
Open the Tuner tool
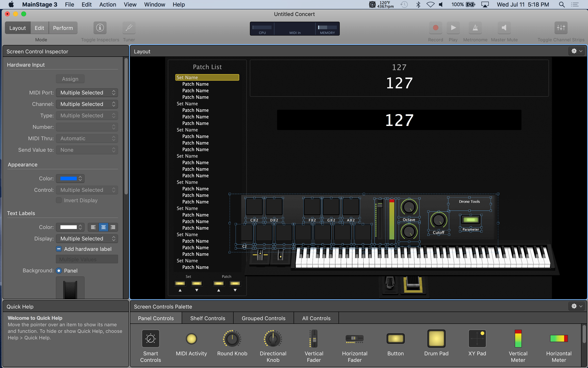click(x=129, y=28)
